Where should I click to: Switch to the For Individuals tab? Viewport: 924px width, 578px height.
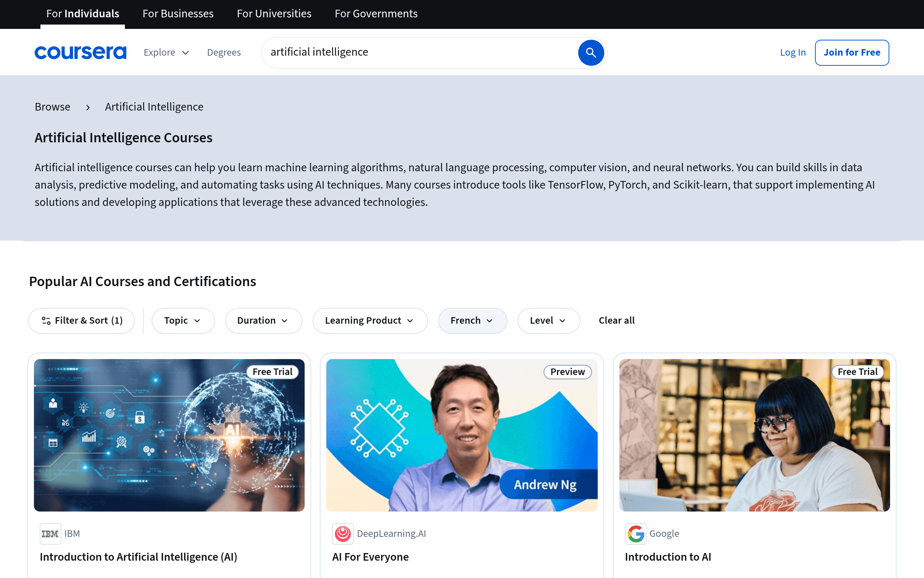coord(82,14)
